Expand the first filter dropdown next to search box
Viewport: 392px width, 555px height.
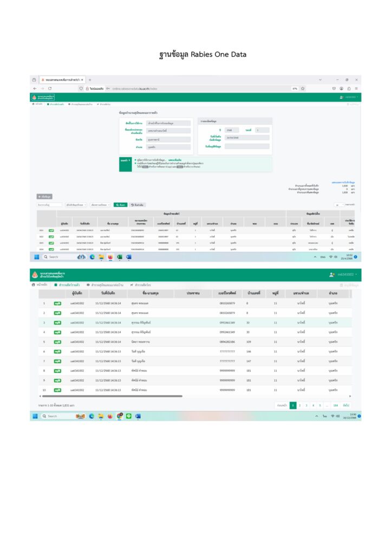tap(76, 205)
